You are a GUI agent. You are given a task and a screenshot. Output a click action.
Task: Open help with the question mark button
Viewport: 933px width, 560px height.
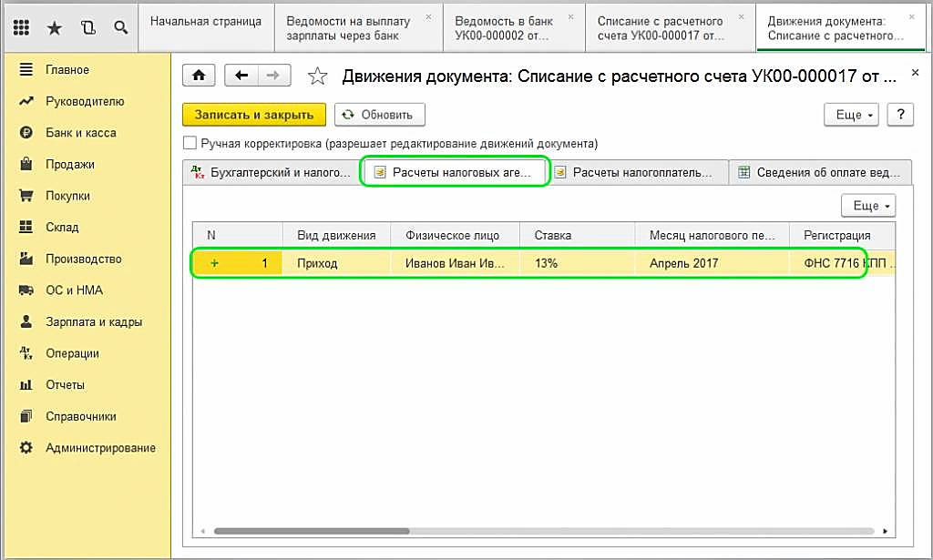pos(900,115)
